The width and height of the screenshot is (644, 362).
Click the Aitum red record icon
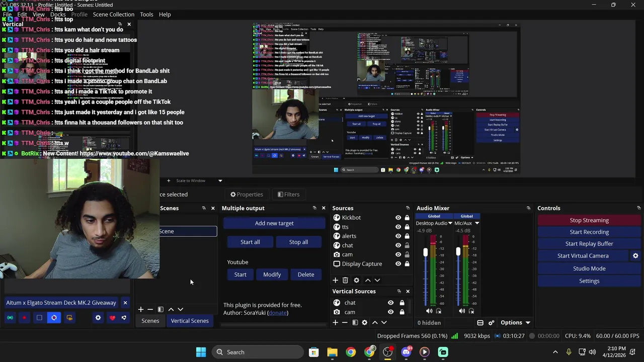[x=24, y=318]
